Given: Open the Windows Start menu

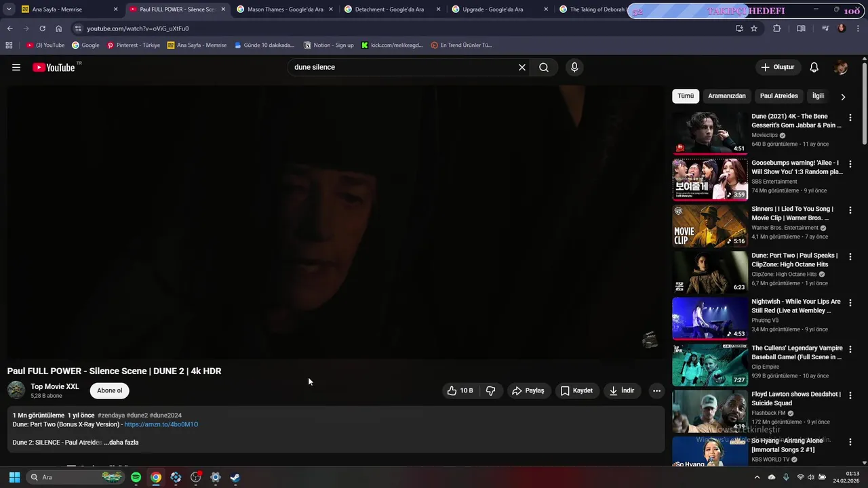Looking at the screenshot, I should pos(14,477).
